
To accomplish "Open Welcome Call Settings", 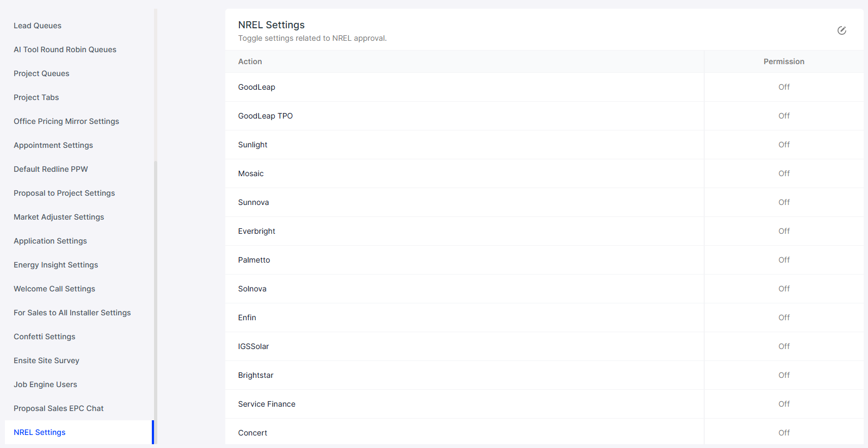I will (x=54, y=289).
